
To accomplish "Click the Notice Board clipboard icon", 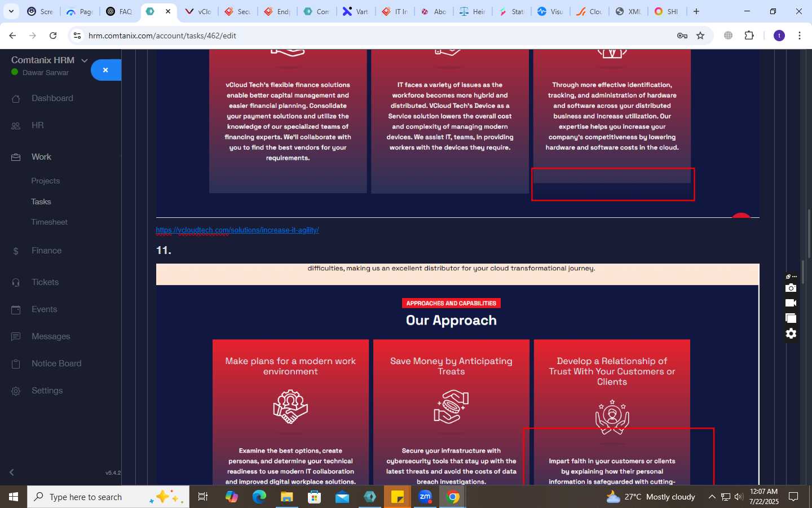I will 16,364.
